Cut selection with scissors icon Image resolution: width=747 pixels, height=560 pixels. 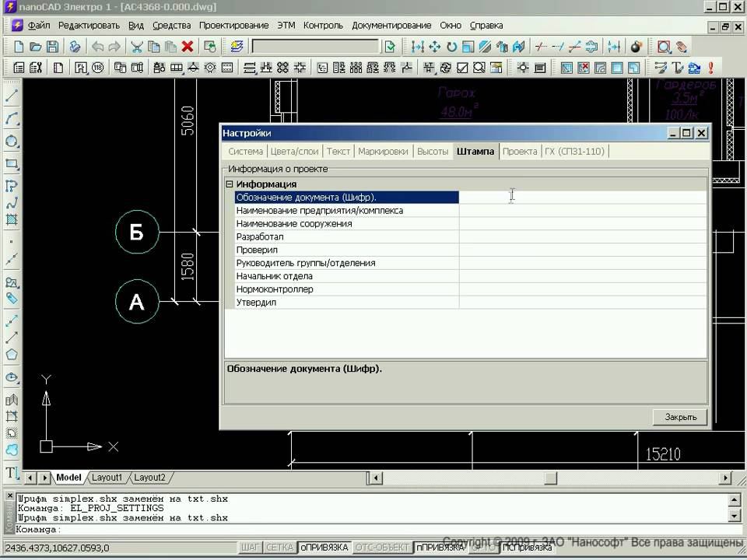pos(137,47)
